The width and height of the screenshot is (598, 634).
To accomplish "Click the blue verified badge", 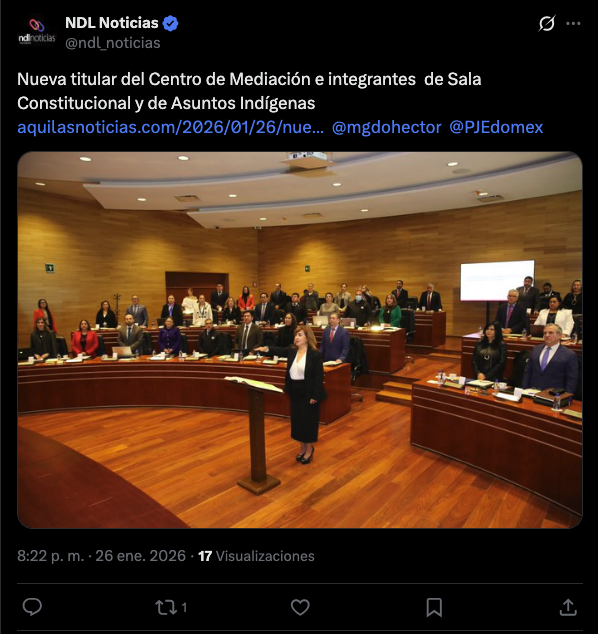I will click(170, 23).
